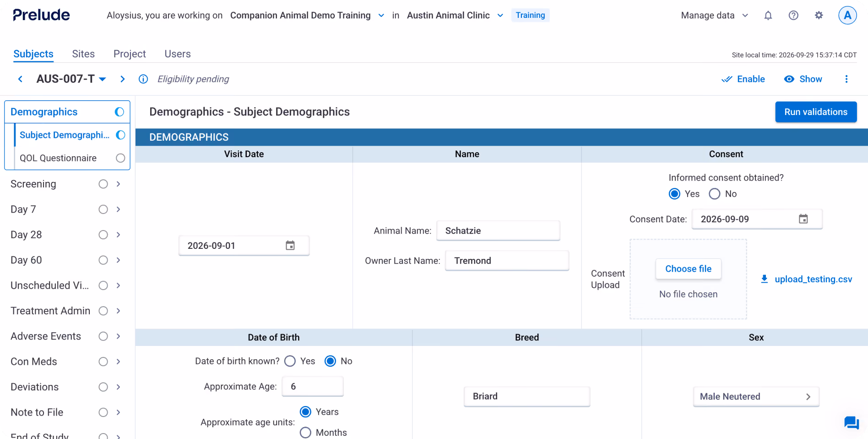This screenshot has width=868, height=439.
Task: Open the Subjects tab
Action: tap(33, 54)
